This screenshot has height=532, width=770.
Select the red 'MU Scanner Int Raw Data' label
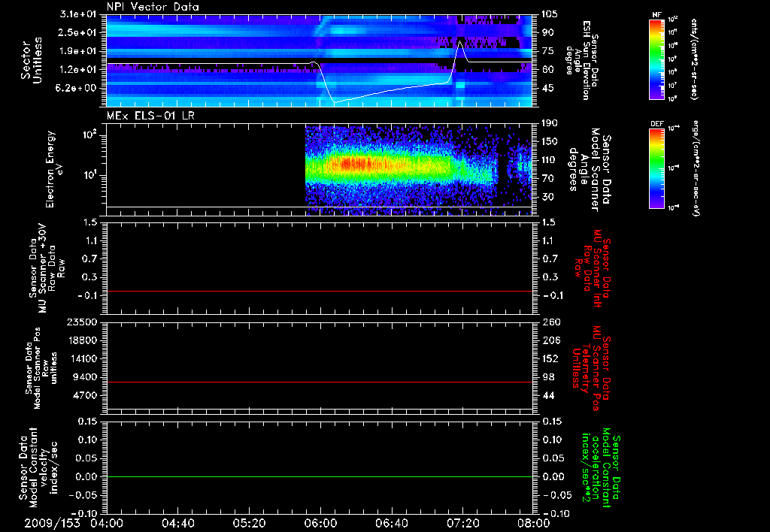[593, 268]
